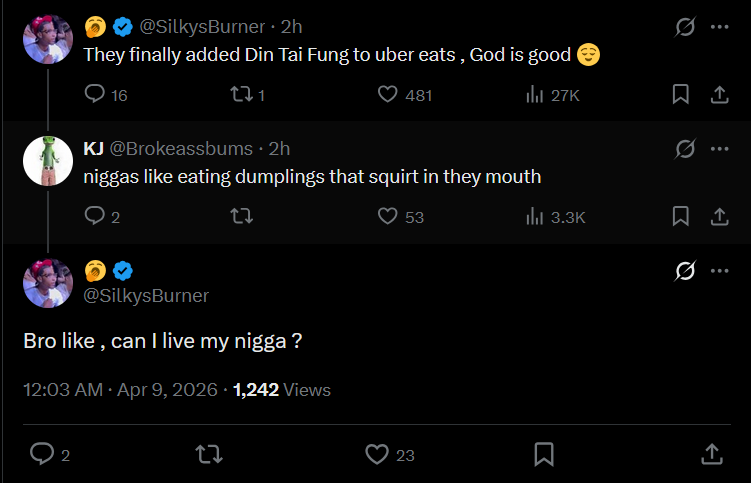751x483 pixels.
Task: Open more options on main tweet
Action: 719,270
